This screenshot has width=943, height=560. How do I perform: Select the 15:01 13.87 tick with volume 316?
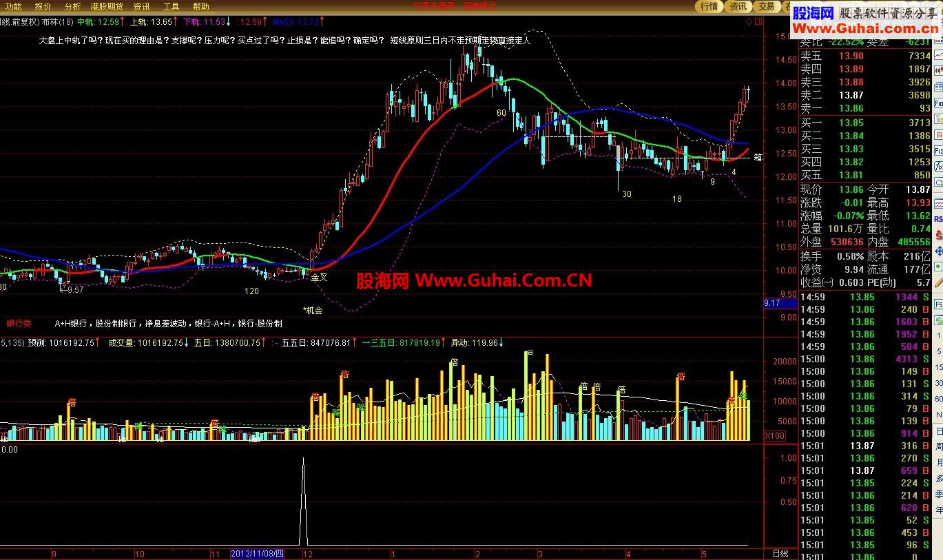[867, 446]
